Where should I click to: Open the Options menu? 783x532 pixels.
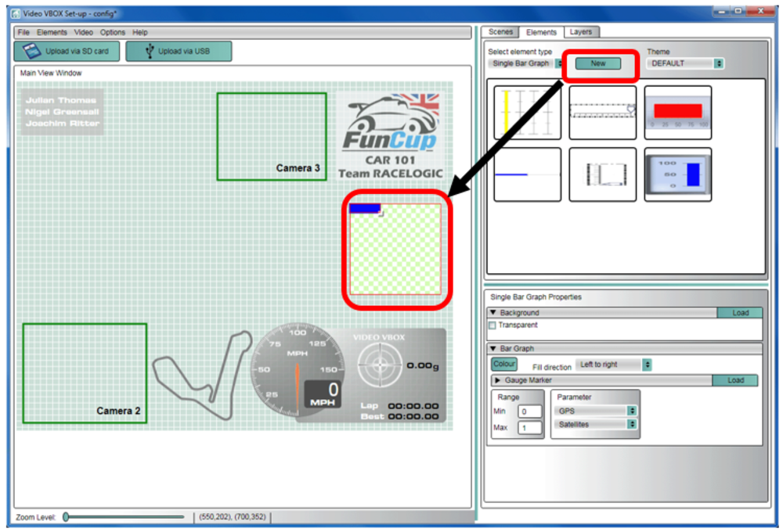(x=112, y=32)
